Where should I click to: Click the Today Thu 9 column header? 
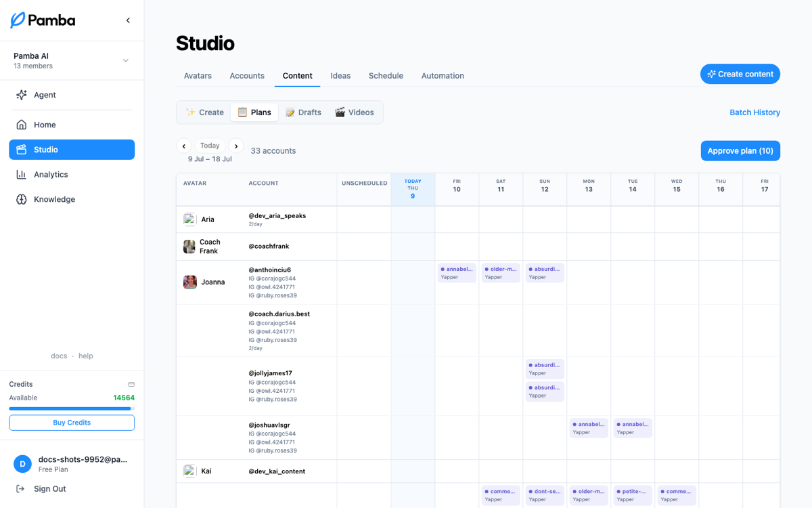(x=413, y=189)
